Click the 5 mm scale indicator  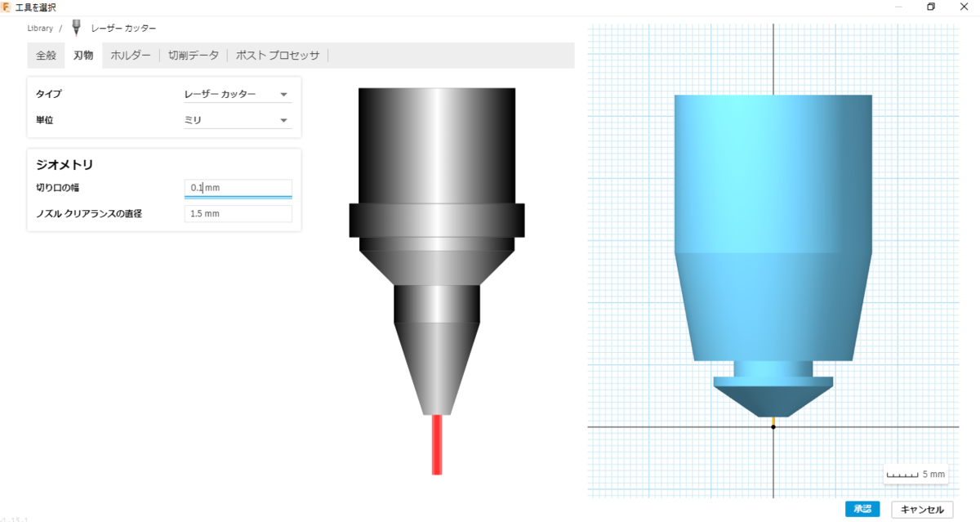(x=915, y=474)
